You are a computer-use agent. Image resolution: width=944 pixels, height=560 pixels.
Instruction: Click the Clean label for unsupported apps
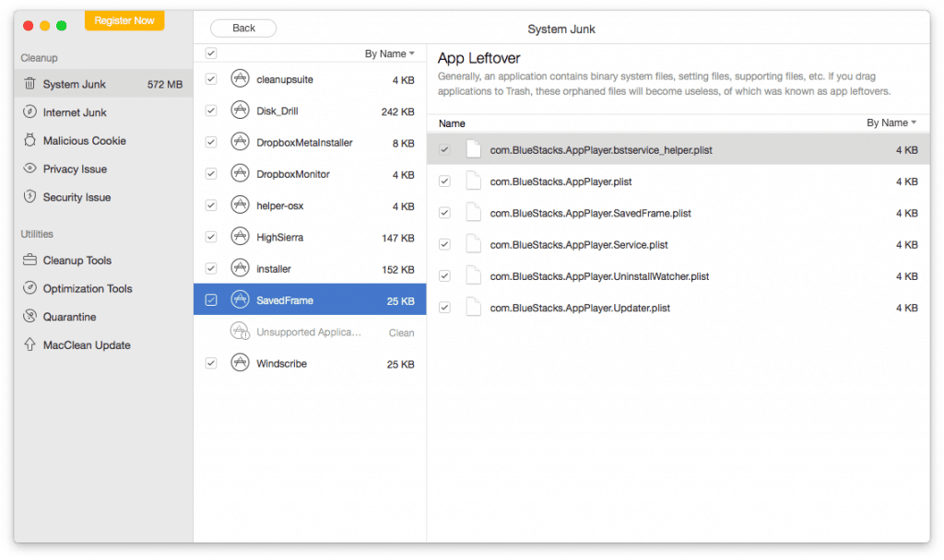pyautogui.click(x=401, y=332)
